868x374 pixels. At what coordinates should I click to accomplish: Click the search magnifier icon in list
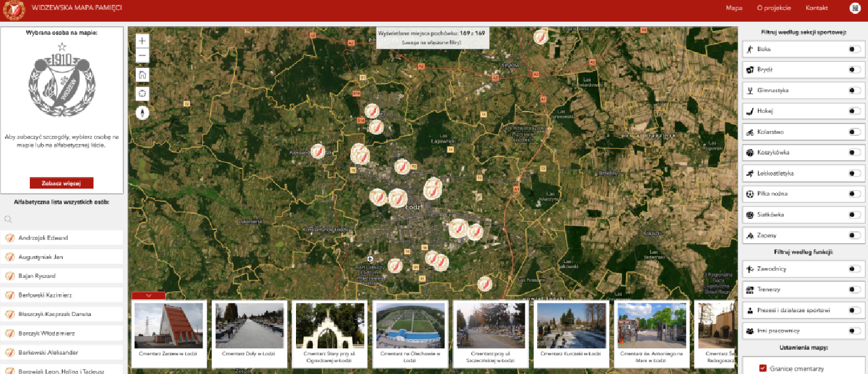[x=8, y=219]
